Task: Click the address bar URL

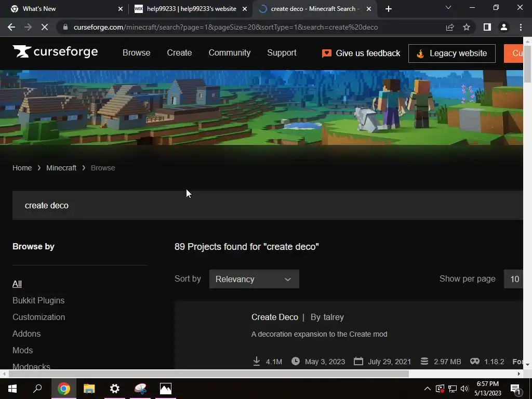Action: tap(225, 27)
